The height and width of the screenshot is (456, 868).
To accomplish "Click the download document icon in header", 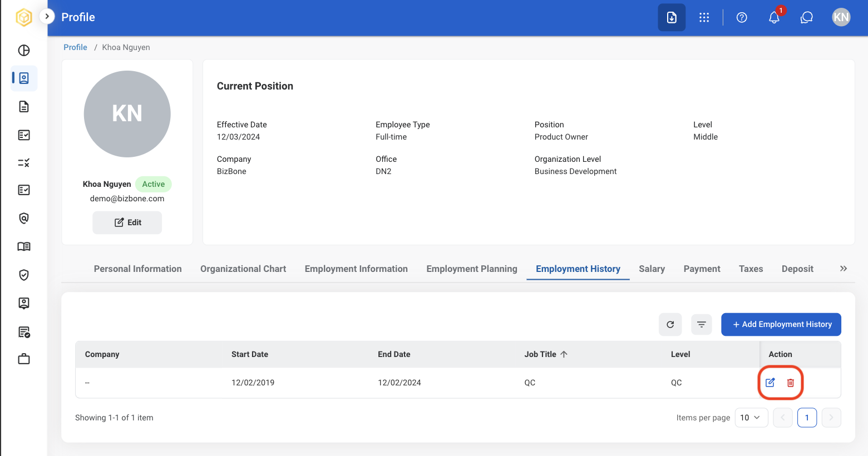I will click(672, 18).
